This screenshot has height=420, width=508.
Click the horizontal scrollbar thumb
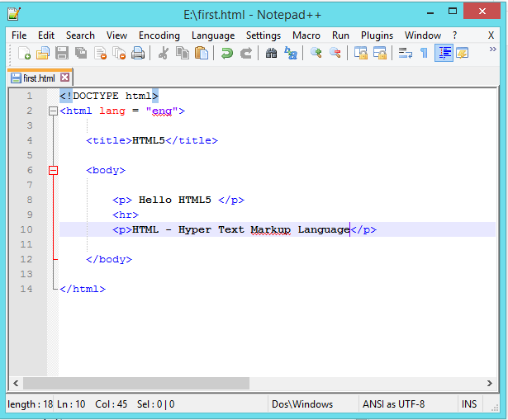[x=136, y=384]
